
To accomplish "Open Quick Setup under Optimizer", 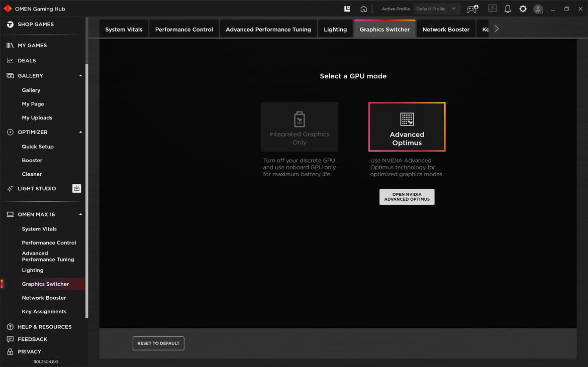I will pyautogui.click(x=38, y=147).
